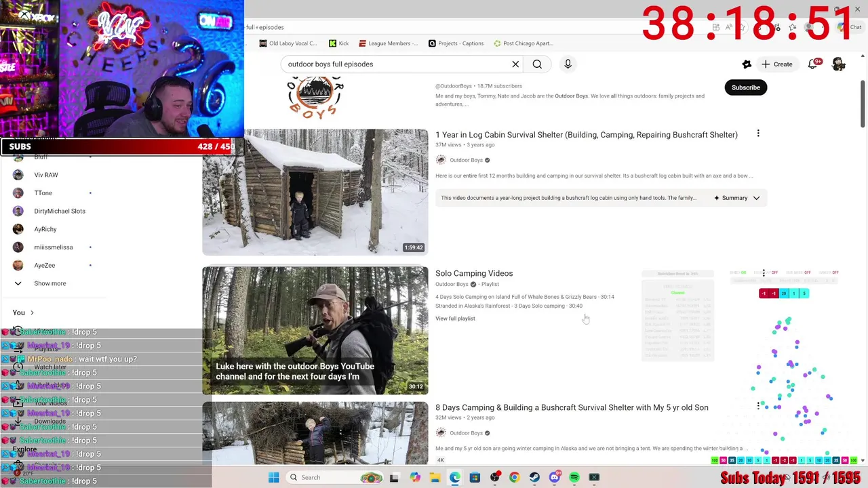Click the magnifier search button

pyautogui.click(x=537, y=64)
